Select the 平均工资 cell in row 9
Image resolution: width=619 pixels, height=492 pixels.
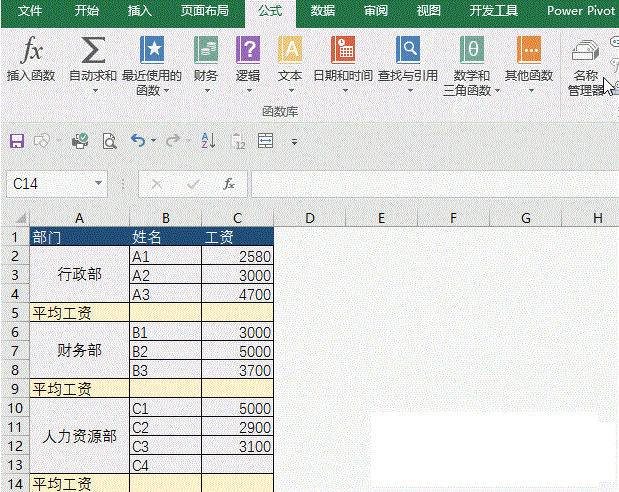pyautogui.click(x=80, y=389)
